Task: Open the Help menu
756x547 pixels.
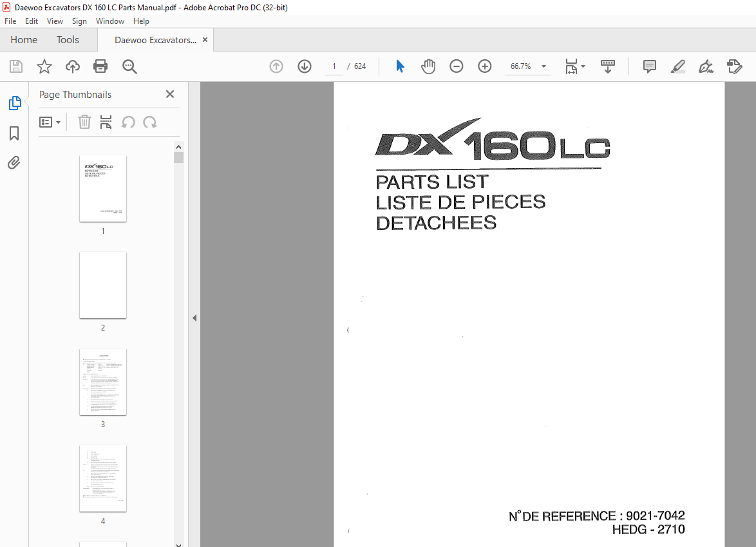Action: [141, 21]
